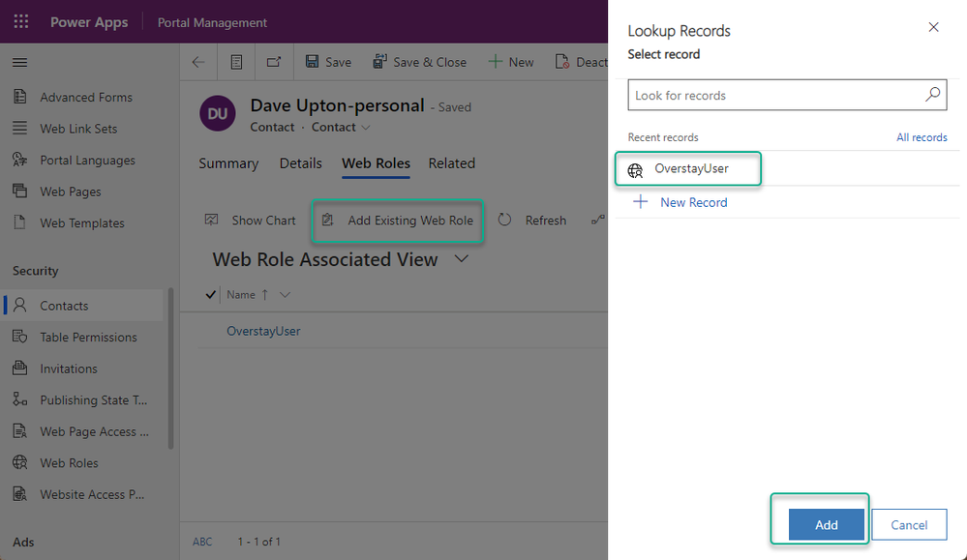This screenshot has width=967, height=560.
Task: Click the All records link
Action: 922,137
